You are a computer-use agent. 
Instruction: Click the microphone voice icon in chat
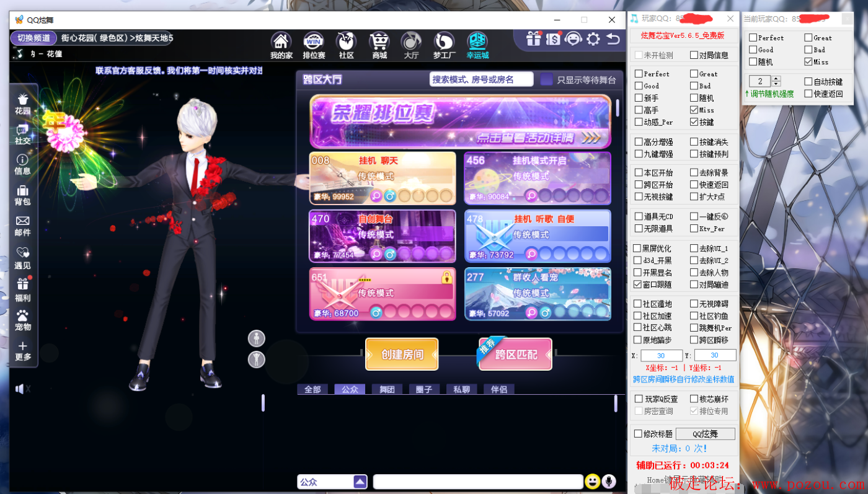point(609,482)
